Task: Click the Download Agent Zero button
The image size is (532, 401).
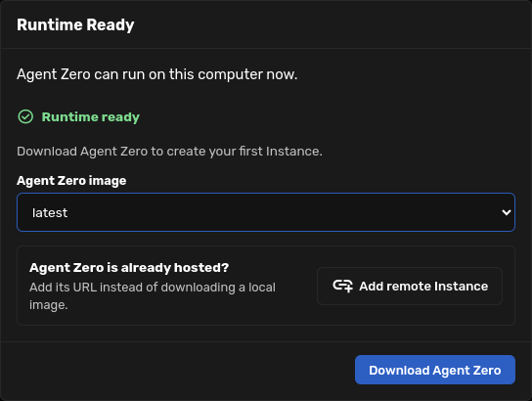Action: pyautogui.click(x=435, y=370)
